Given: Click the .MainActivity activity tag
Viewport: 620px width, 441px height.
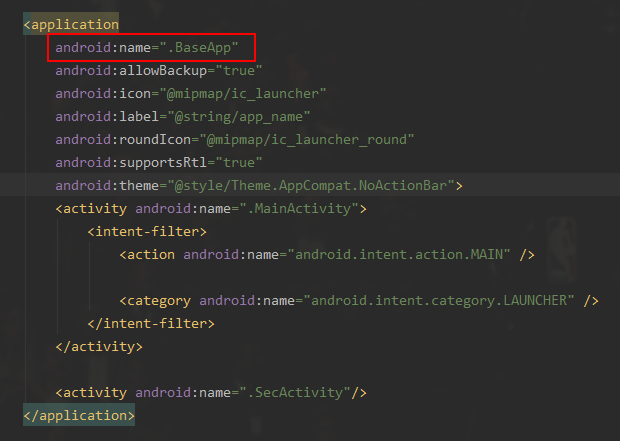Looking at the screenshot, I should pyautogui.click(x=211, y=208).
